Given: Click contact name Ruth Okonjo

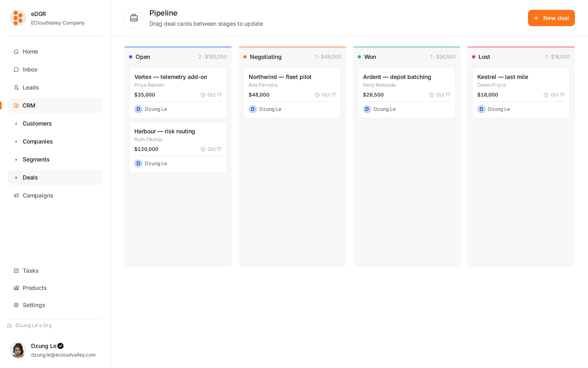Looking at the screenshot, I should pos(148,139).
